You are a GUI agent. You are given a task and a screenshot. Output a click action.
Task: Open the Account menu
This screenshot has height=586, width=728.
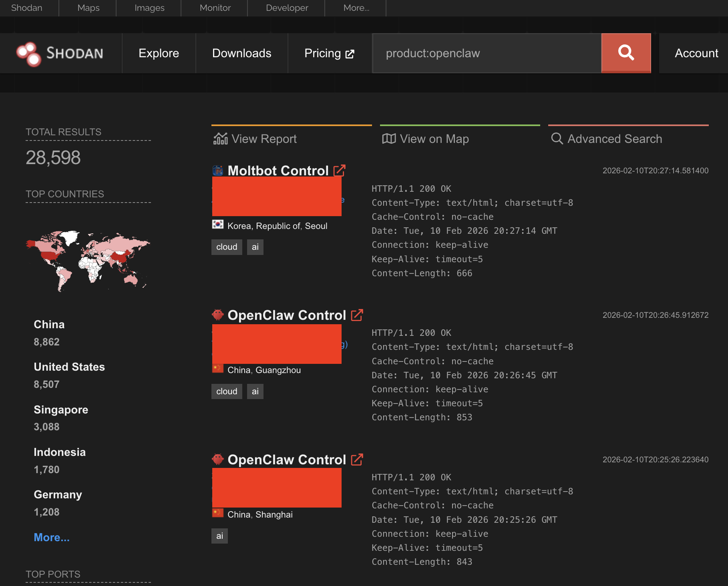coord(696,53)
